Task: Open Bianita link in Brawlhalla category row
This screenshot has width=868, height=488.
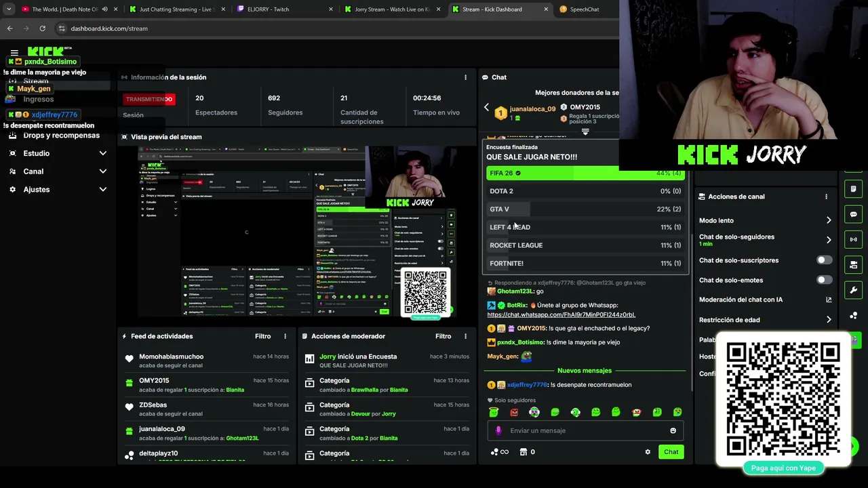Action: coord(399,390)
